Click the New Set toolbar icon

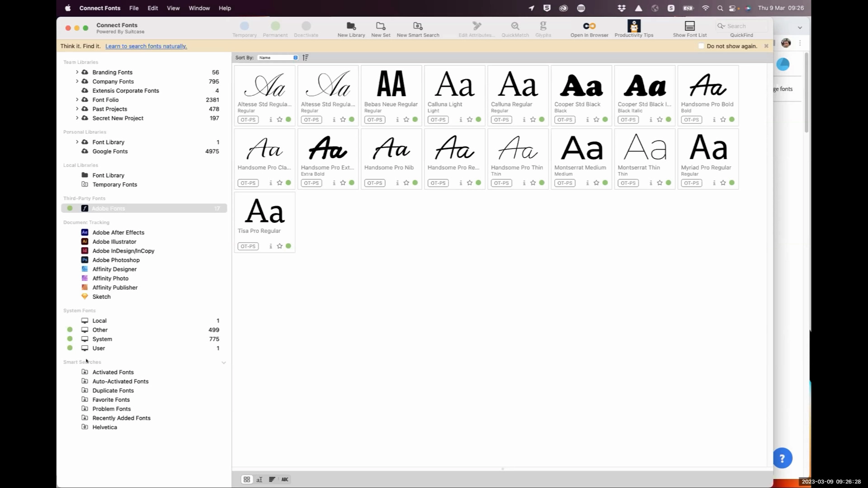(381, 26)
